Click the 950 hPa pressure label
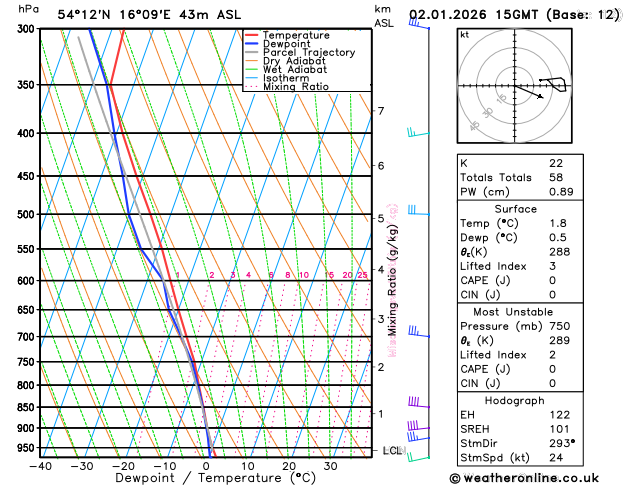The image size is (629, 486). click(28, 448)
